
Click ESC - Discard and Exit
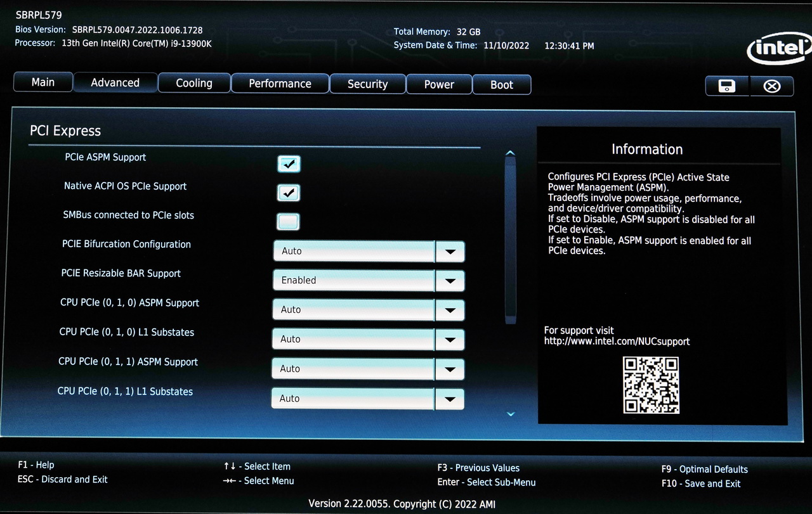63,480
